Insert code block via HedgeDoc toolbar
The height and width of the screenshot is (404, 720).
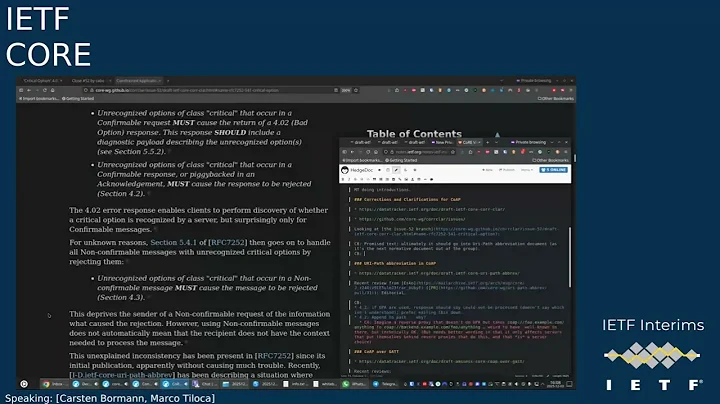point(368,179)
